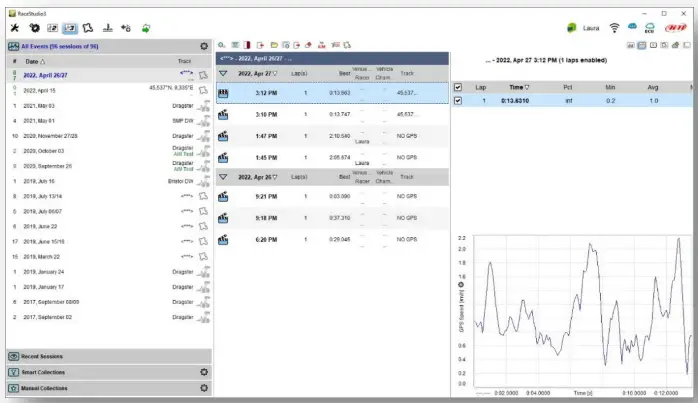Click the highlighted layout icon above lap table

[641, 45]
